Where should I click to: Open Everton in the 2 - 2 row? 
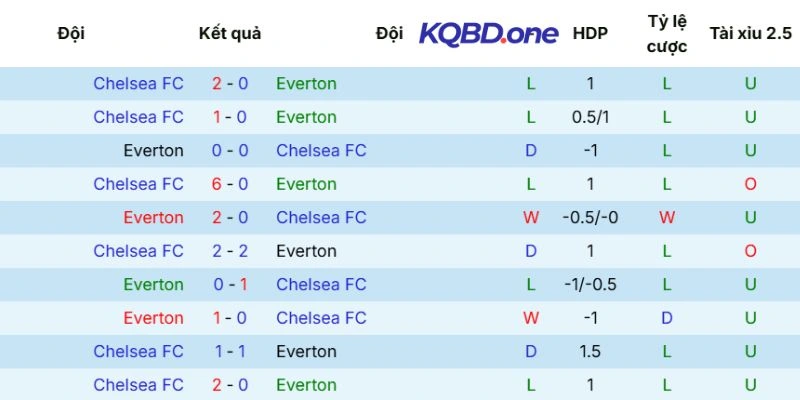pos(306,251)
